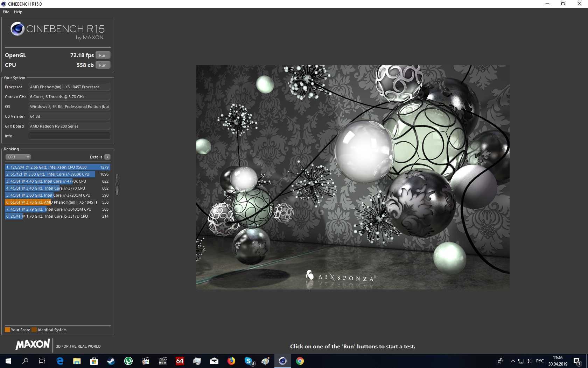
Task: Expand ranking Details with arrow button
Action: pos(107,157)
